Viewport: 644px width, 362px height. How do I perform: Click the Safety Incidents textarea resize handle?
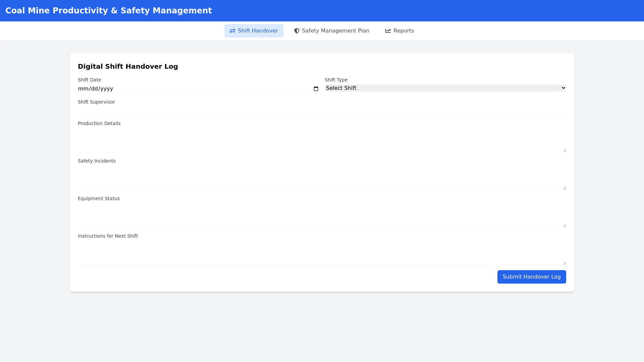click(x=565, y=188)
